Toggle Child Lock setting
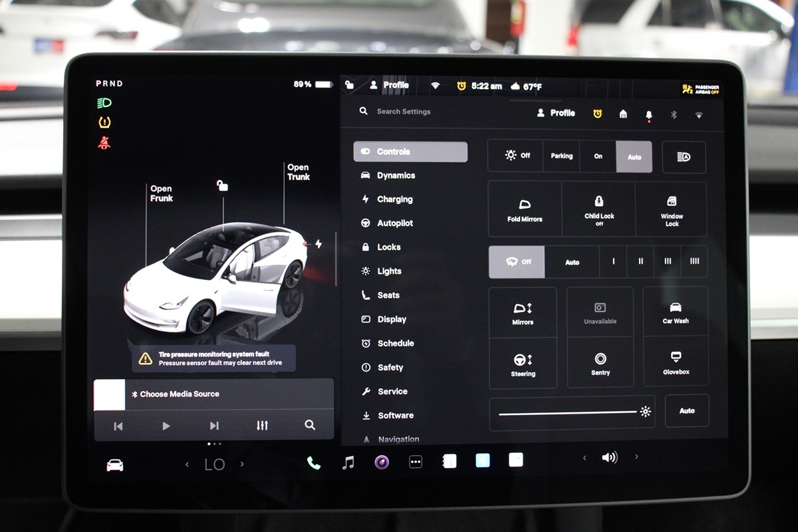The width and height of the screenshot is (798, 532). pyautogui.click(x=598, y=209)
